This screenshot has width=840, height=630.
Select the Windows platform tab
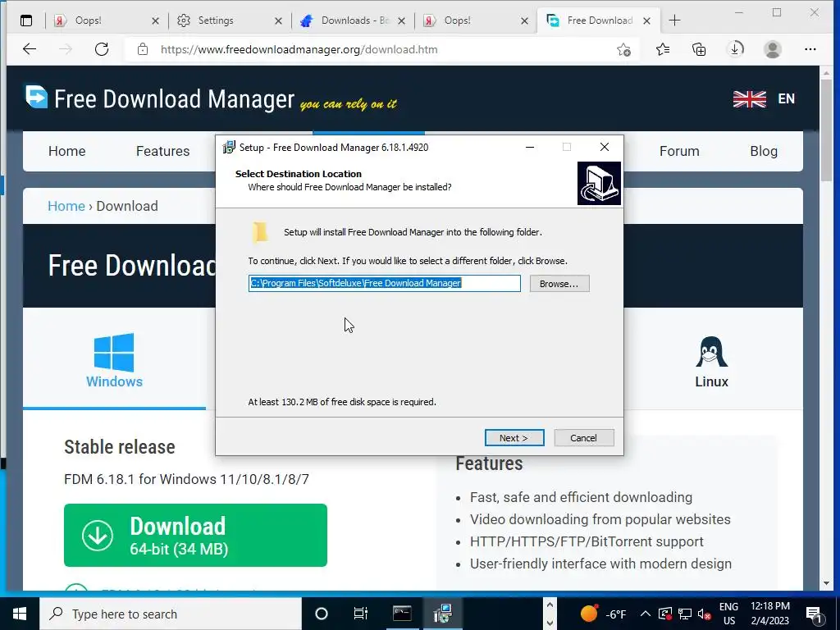point(114,361)
